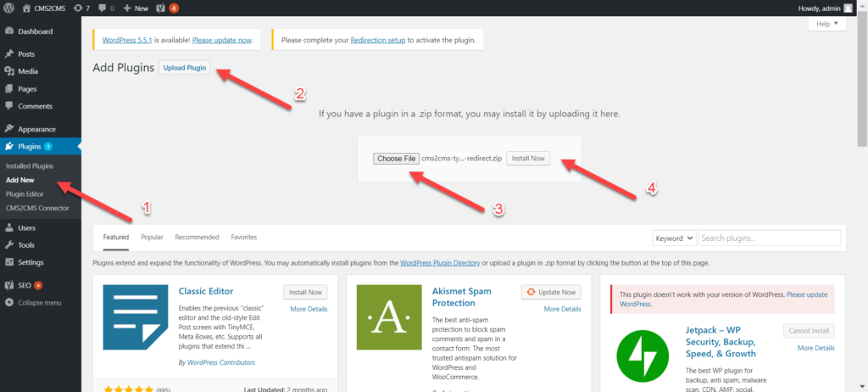Image resolution: width=868 pixels, height=392 pixels.
Task: Click the chosen file name cms2cms redirect.zip
Action: point(462,159)
